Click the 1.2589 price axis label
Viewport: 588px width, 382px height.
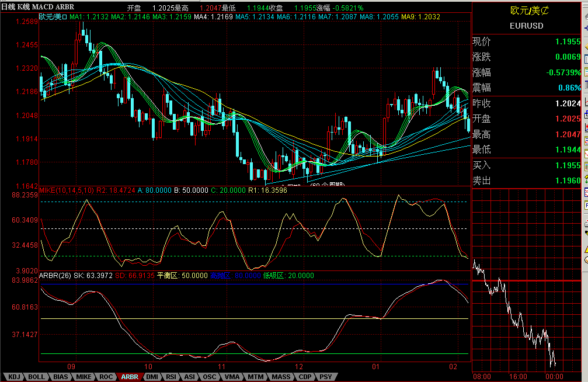(x=27, y=22)
